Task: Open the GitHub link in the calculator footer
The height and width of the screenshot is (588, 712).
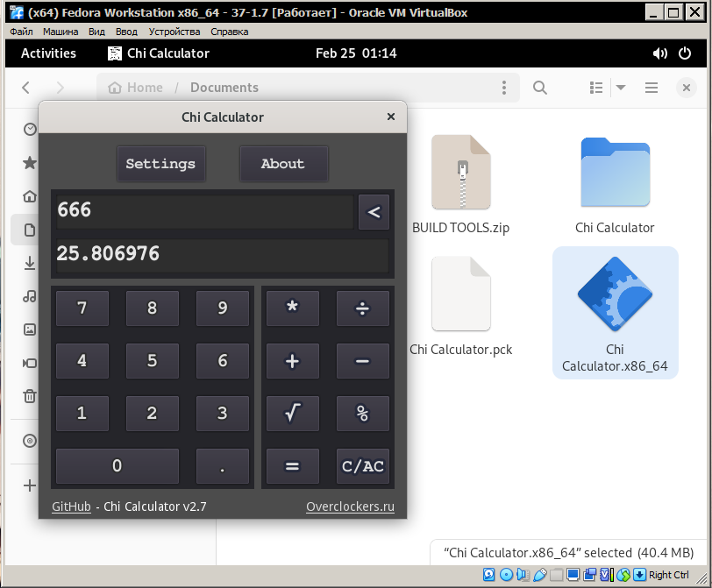Action: [x=71, y=507]
